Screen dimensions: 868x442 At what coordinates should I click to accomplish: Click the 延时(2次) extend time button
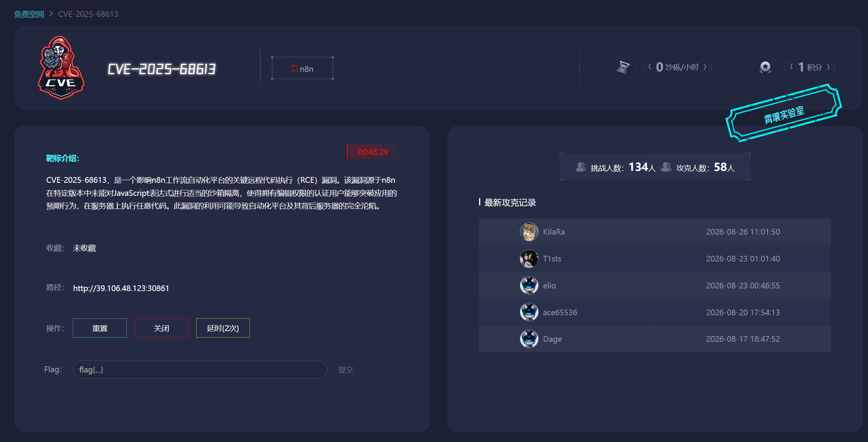pos(223,328)
